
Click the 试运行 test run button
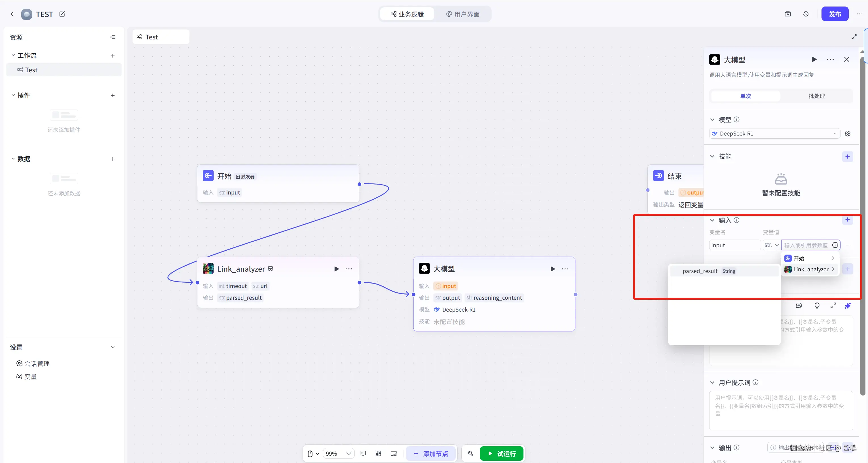[501, 454]
